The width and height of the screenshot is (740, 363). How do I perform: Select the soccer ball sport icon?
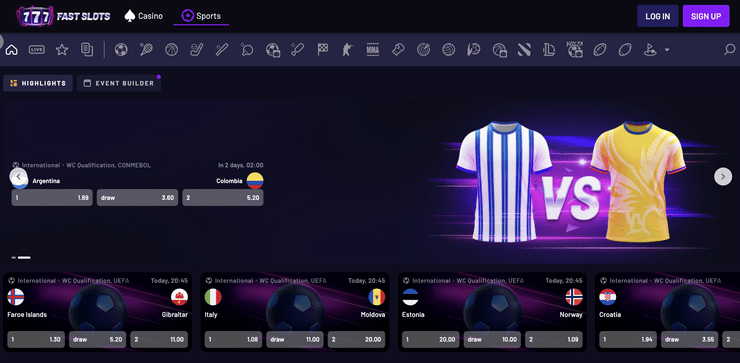(121, 50)
